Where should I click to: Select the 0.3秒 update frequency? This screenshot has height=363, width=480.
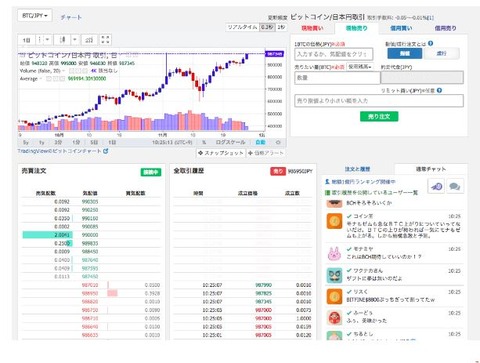point(267,27)
